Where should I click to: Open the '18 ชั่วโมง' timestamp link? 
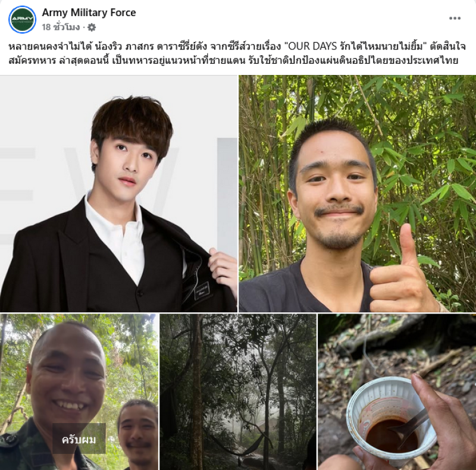pos(61,27)
